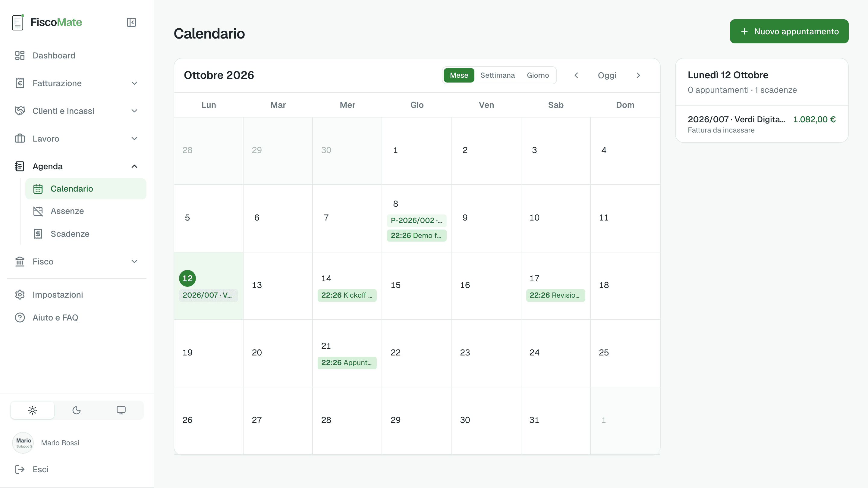Click Mario Rossi profile avatar
This screenshot has height=488, width=868.
pos(23,443)
